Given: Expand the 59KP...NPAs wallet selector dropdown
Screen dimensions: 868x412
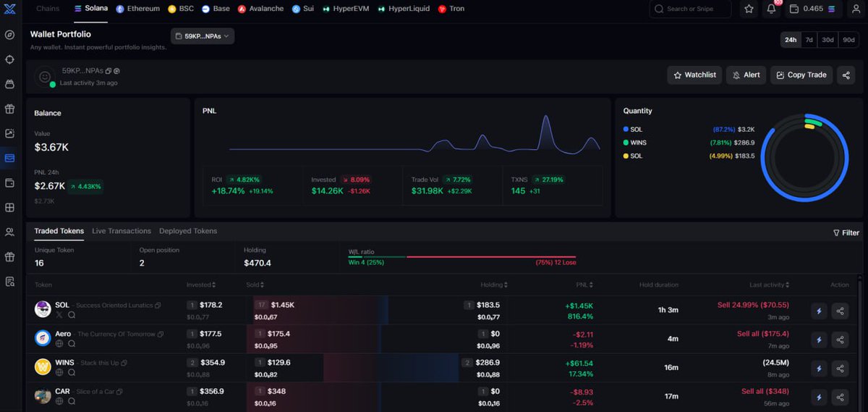Looking at the screenshot, I should (x=203, y=35).
